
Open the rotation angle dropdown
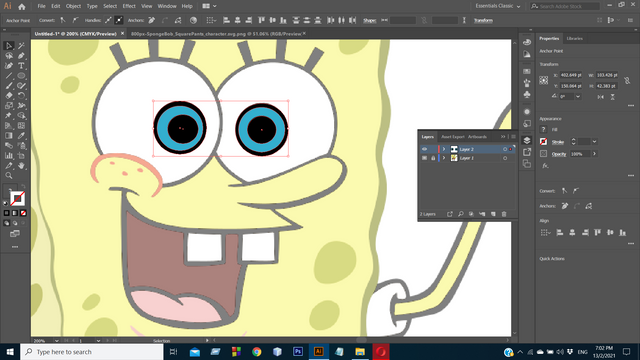[x=578, y=97]
